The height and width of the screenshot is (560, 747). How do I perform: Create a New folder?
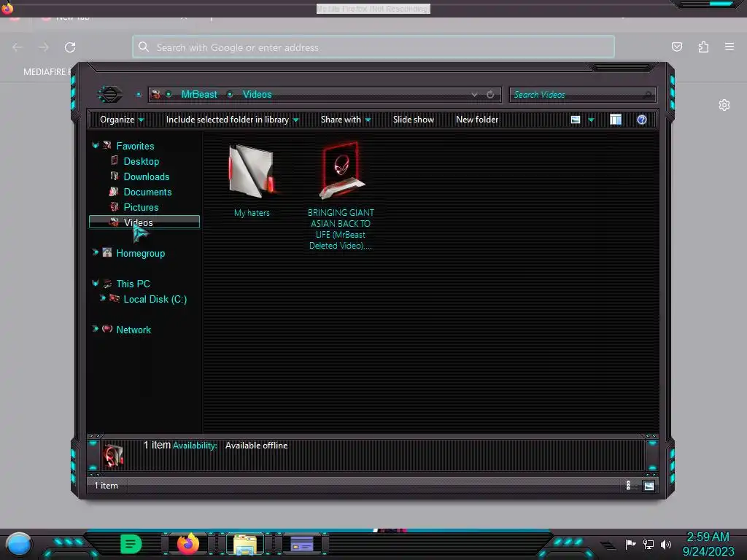[x=477, y=120]
